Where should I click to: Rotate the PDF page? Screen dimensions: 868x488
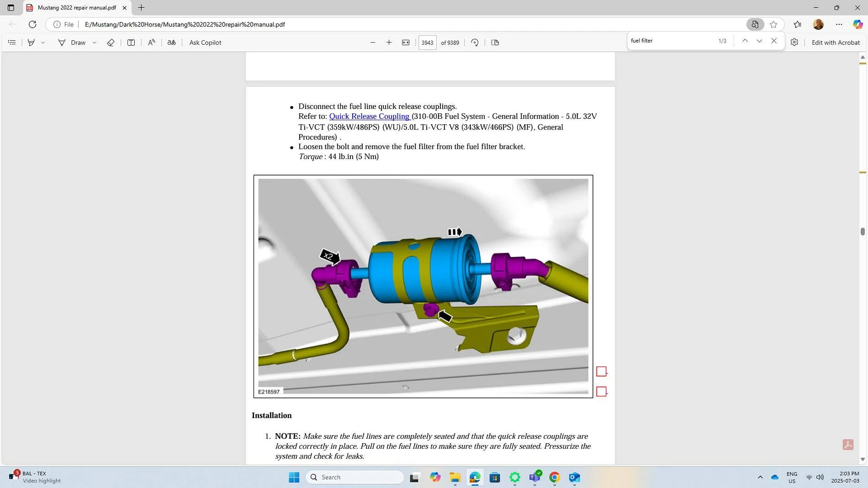point(475,42)
